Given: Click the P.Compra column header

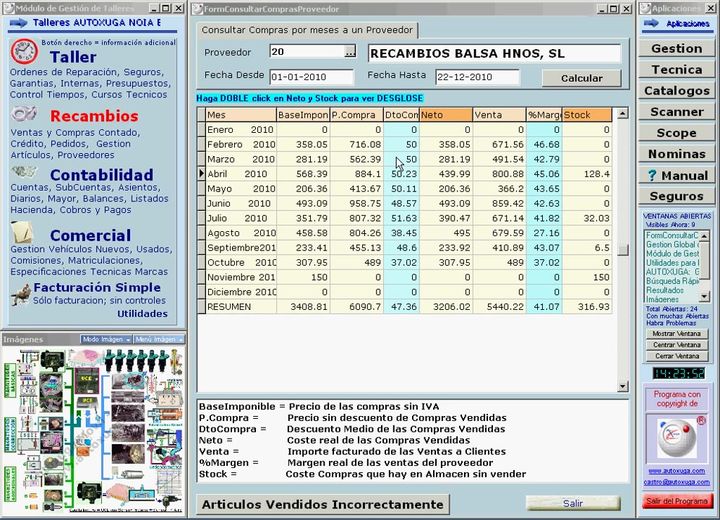Looking at the screenshot, I should click(x=356, y=115).
